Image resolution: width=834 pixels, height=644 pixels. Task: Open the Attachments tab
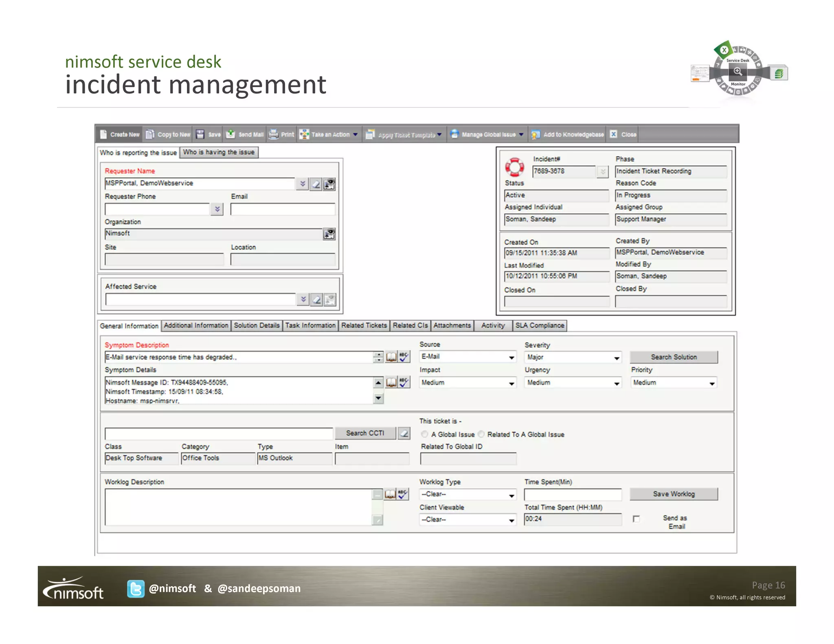pos(452,326)
